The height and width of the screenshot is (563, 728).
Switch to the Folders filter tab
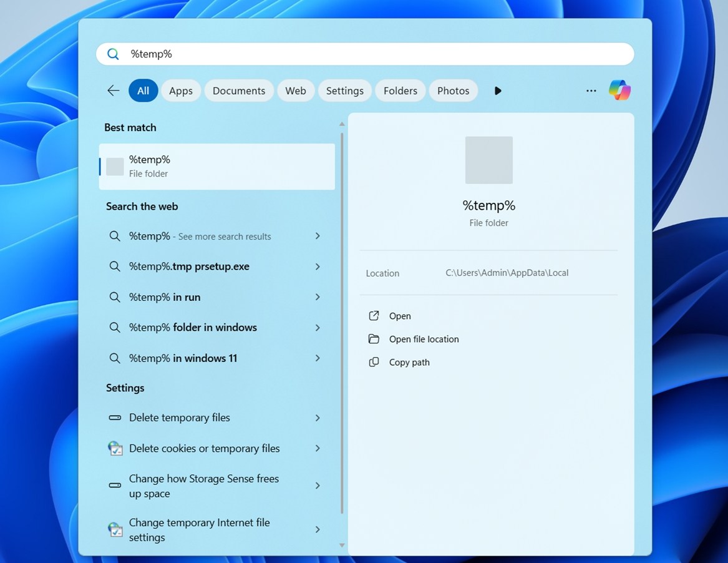click(400, 91)
